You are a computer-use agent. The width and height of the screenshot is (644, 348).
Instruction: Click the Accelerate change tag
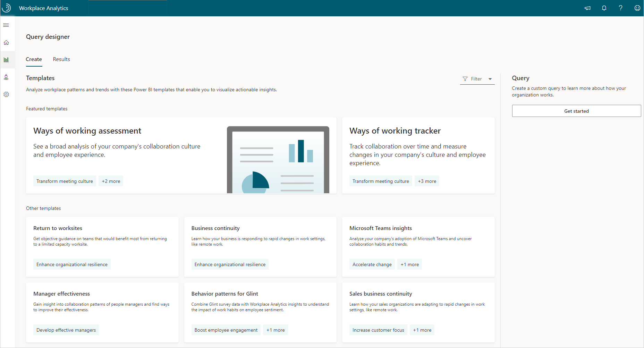pyautogui.click(x=372, y=264)
